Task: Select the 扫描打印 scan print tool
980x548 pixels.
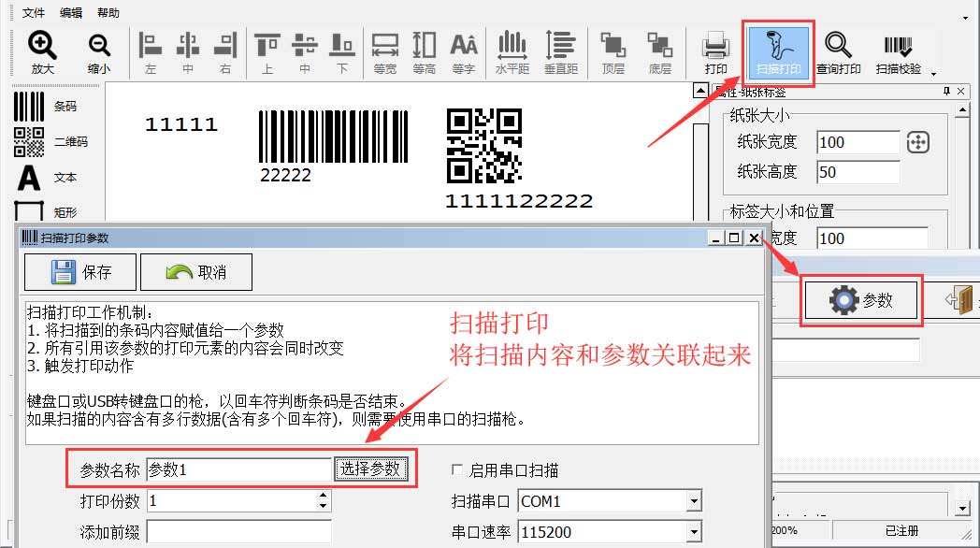Action: tap(780, 51)
